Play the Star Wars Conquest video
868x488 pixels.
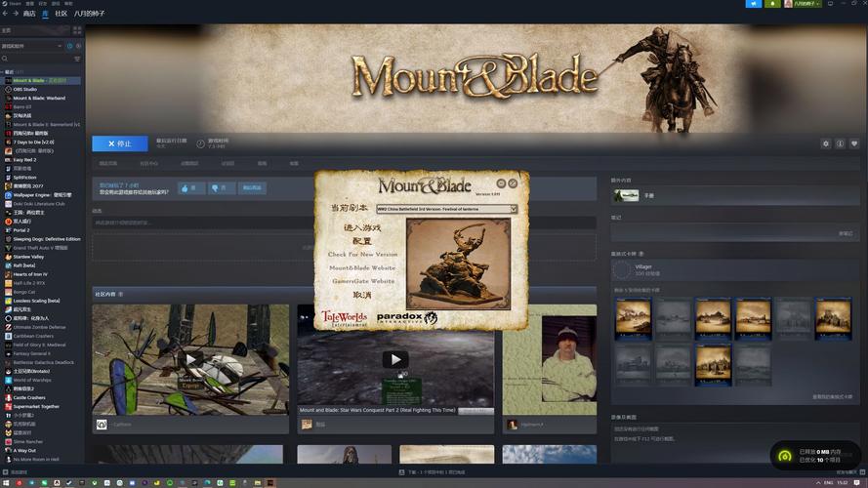[395, 359]
